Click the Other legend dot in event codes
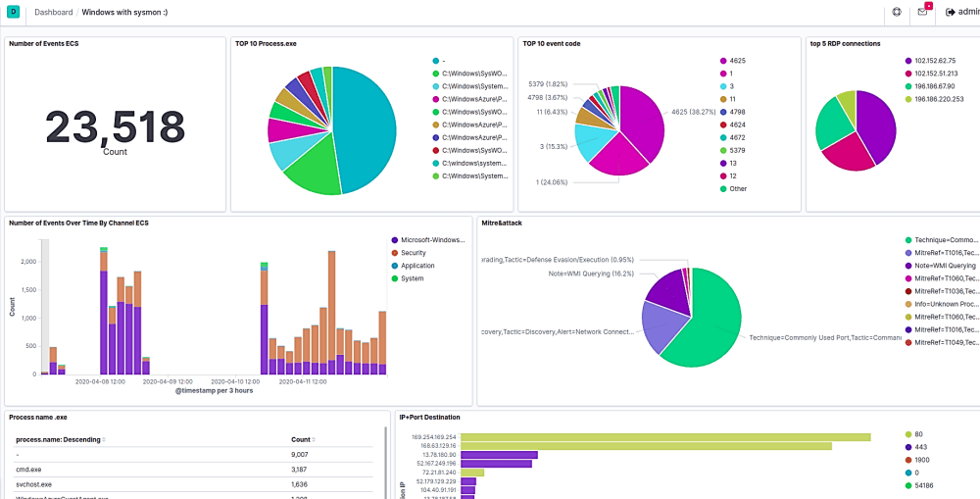 (x=722, y=188)
